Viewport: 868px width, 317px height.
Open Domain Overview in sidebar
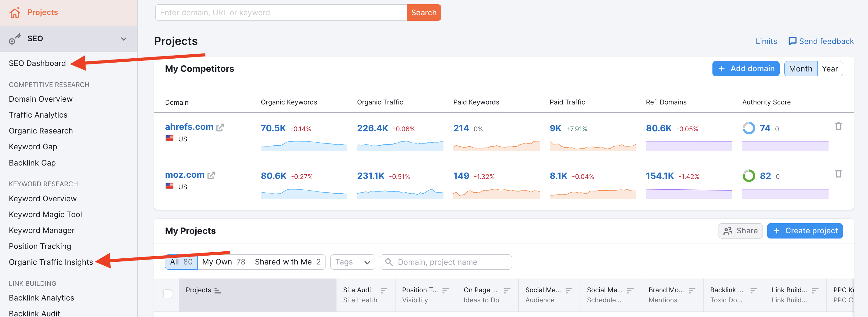pyautogui.click(x=41, y=99)
